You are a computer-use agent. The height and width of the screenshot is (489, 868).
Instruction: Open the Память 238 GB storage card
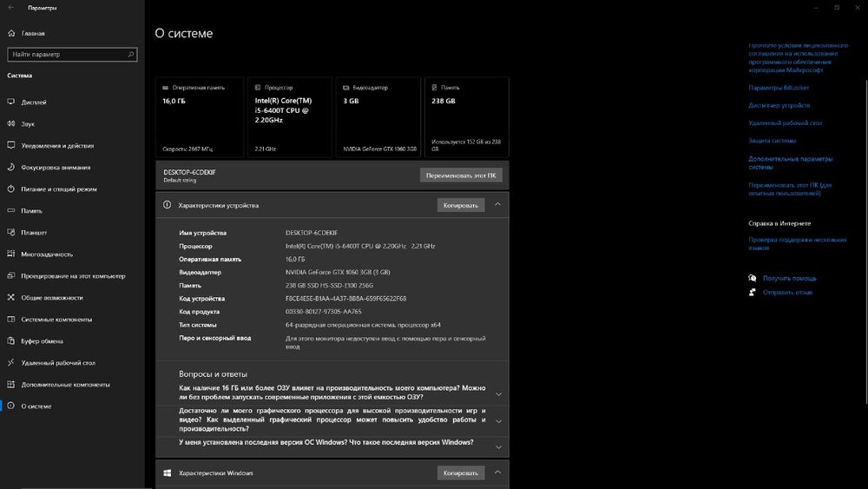point(467,117)
